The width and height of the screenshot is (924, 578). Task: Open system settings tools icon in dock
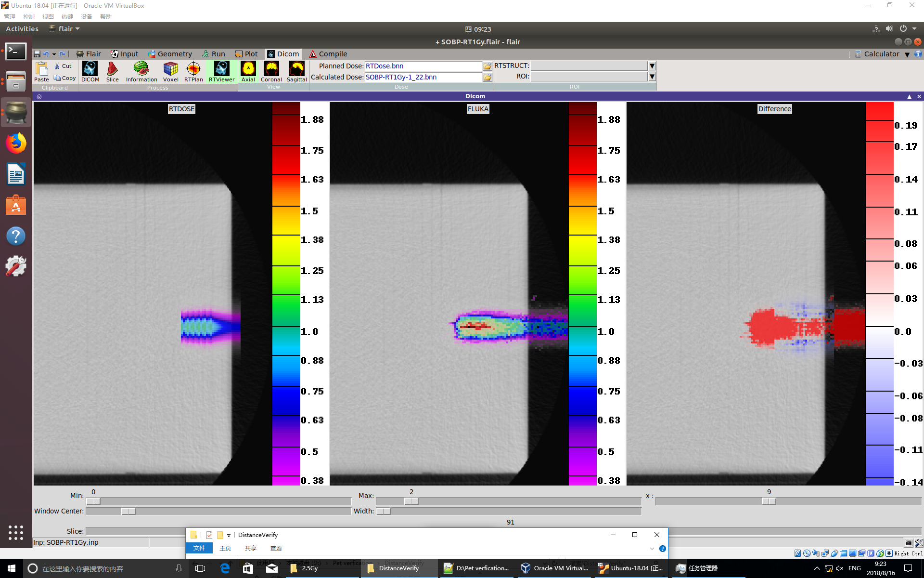coord(16,266)
